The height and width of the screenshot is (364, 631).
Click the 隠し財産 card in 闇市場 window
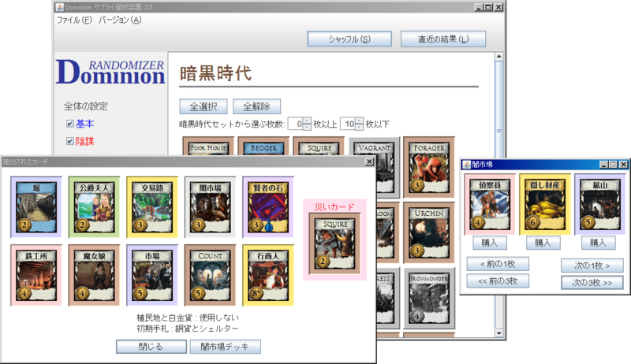click(545, 204)
